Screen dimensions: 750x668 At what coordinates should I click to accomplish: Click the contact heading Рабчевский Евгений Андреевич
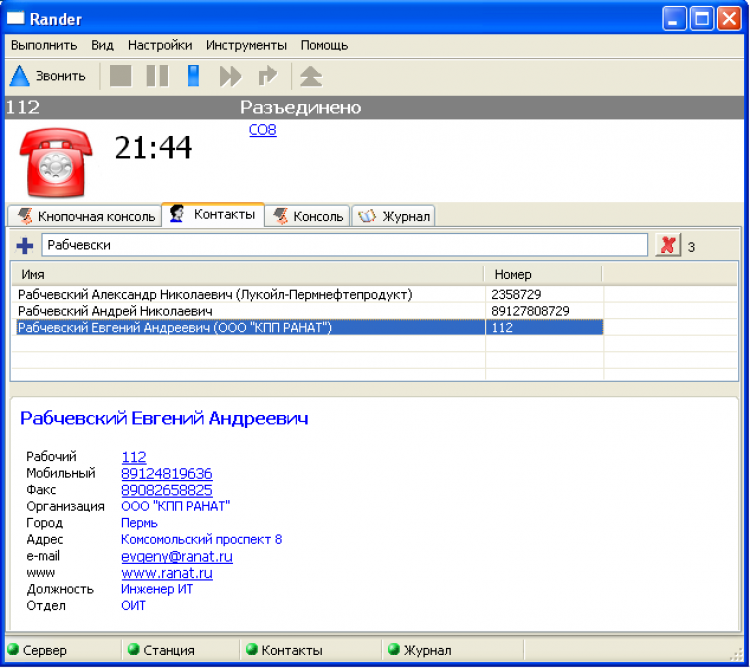[164, 418]
